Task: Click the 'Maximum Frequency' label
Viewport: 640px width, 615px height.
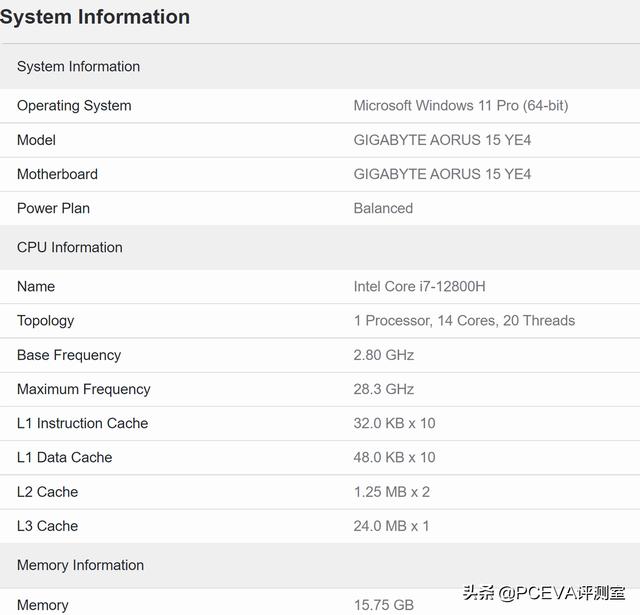Action: pos(84,390)
